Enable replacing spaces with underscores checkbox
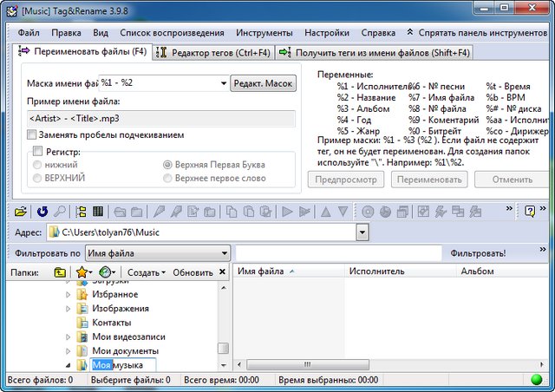This screenshot has width=555, height=392. tap(32, 135)
